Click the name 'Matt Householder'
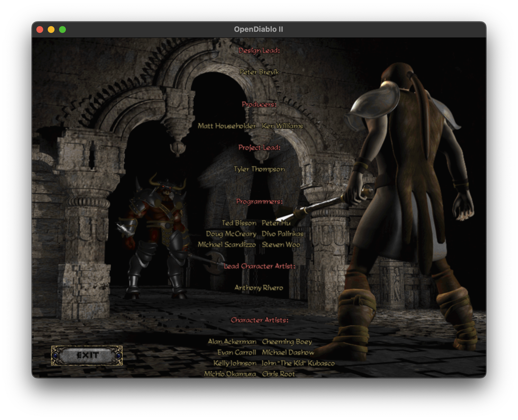The width and height of the screenshot is (518, 420). point(227,126)
